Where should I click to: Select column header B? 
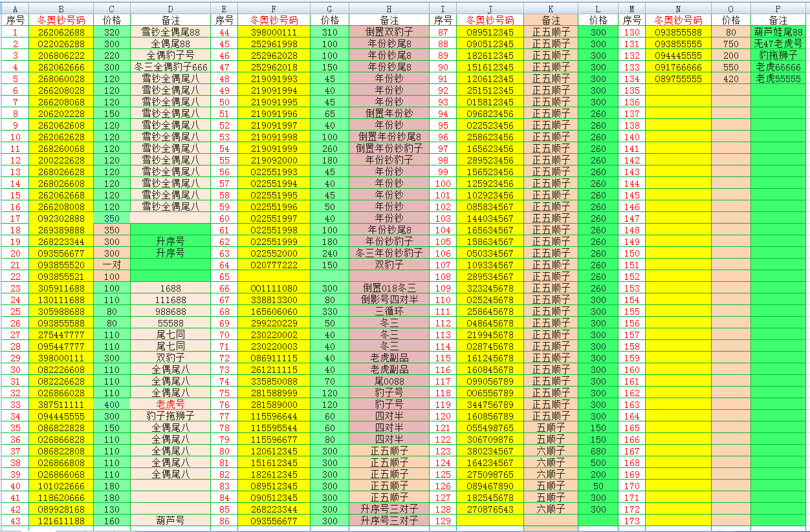[61, 9]
